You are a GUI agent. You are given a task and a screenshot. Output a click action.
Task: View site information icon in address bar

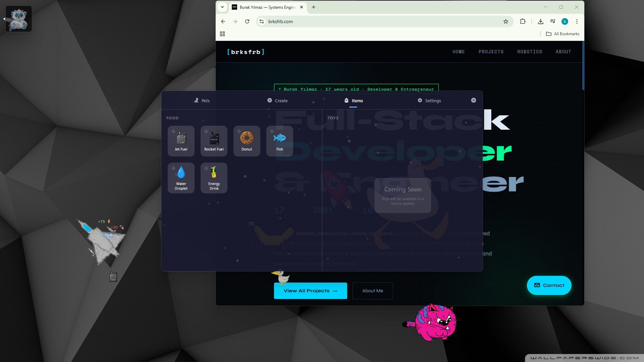pyautogui.click(x=262, y=21)
